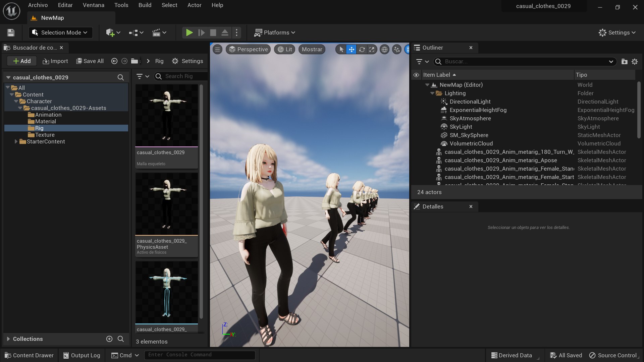Screen dimensions: 644x362
Task: Open the Mostrar show flags menu
Action: tap(312, 50)
